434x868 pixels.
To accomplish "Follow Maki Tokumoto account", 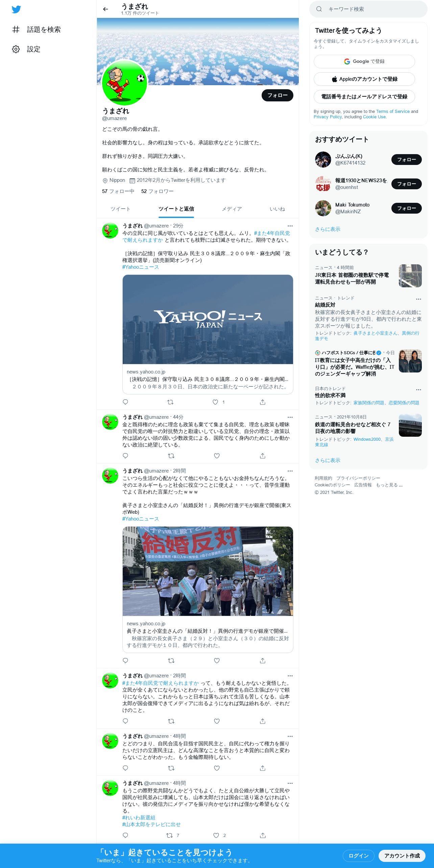I will (x=407, y=208).
